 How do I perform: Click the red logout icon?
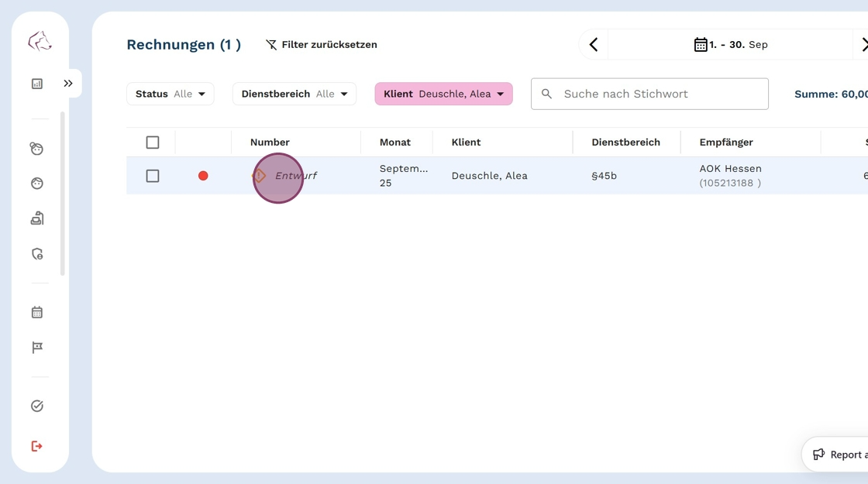point(37,446)
